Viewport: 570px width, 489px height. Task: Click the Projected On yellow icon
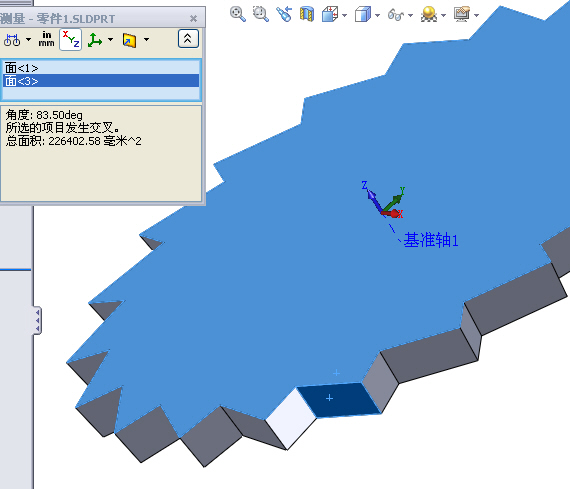click(x=129, y=40)
